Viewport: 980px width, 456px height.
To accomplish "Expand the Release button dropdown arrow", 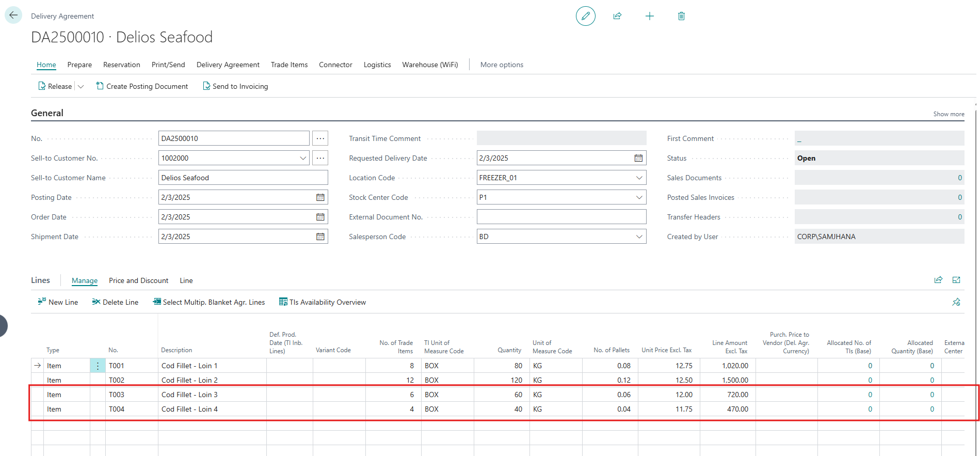I will pos(81,87).
